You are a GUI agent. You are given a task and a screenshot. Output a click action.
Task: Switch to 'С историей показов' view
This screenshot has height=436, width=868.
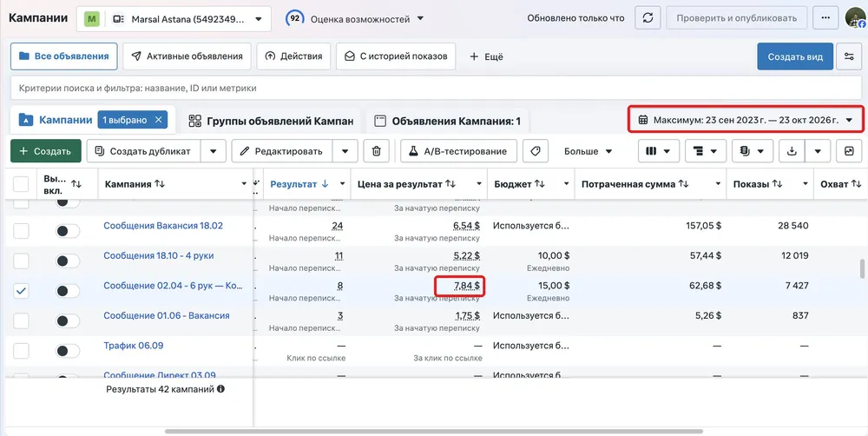coord(396,56)
